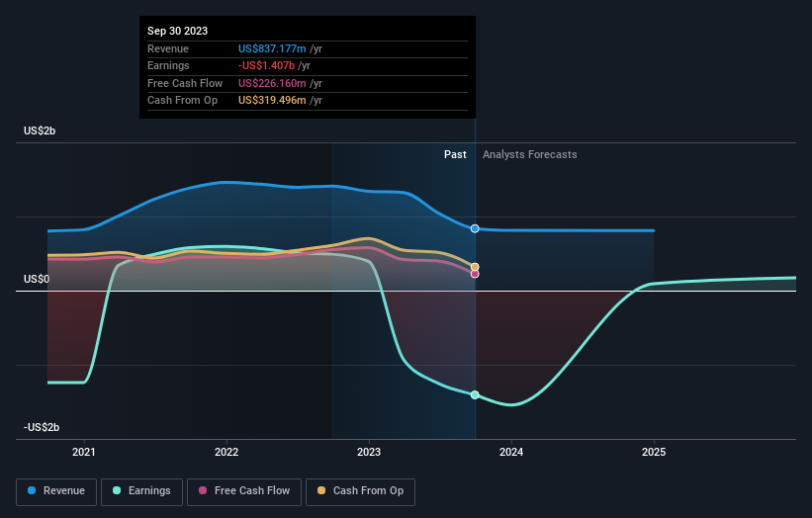Click the Revenue row label in tooltip
Image resolution: width=812 pixels, height=518 pixels.
(168, 48)
